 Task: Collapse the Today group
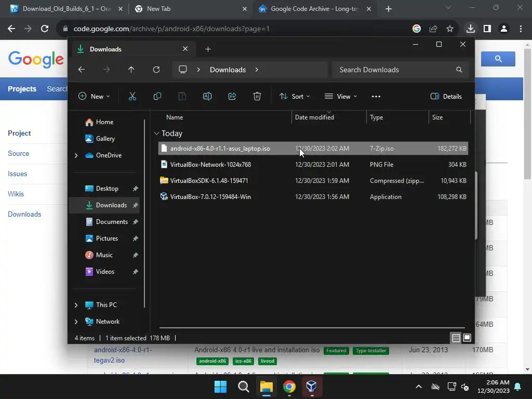point(156,134)
